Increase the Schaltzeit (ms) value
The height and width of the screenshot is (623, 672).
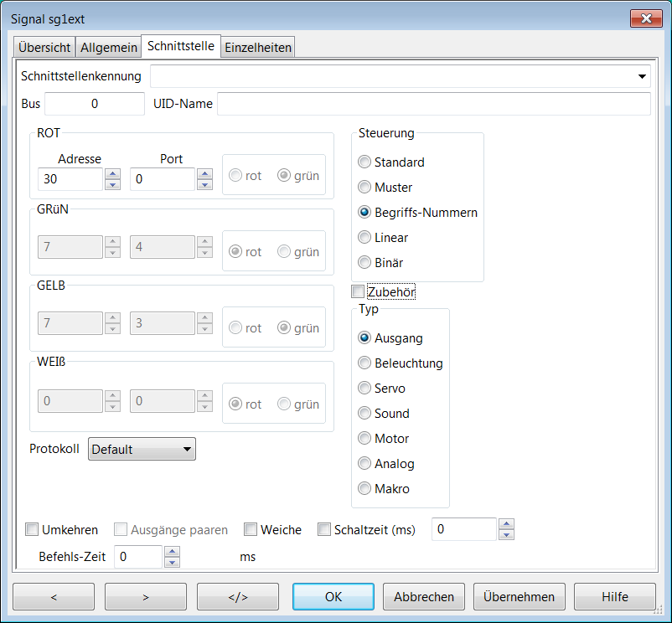click(506, 524)
